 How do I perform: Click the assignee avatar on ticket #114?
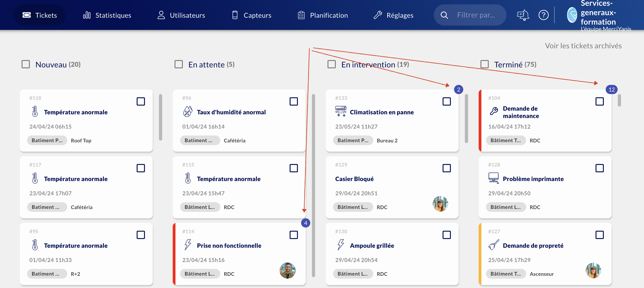(287, 271)
